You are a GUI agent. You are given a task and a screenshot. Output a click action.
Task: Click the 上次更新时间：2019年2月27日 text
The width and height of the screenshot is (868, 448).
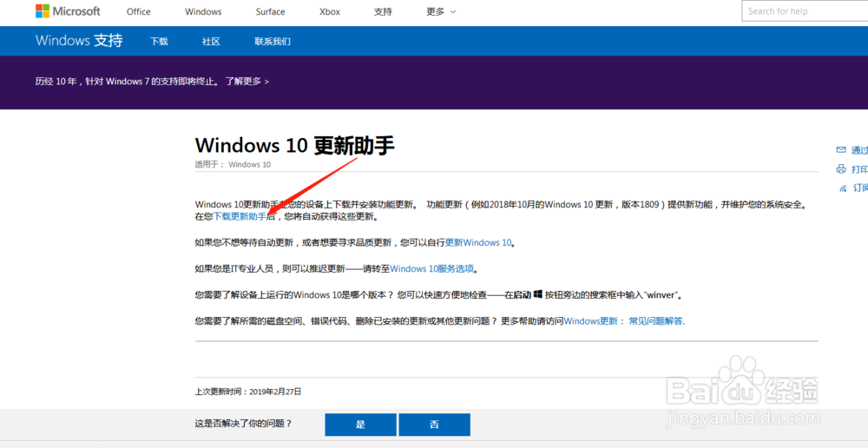[x=248, y=392]
